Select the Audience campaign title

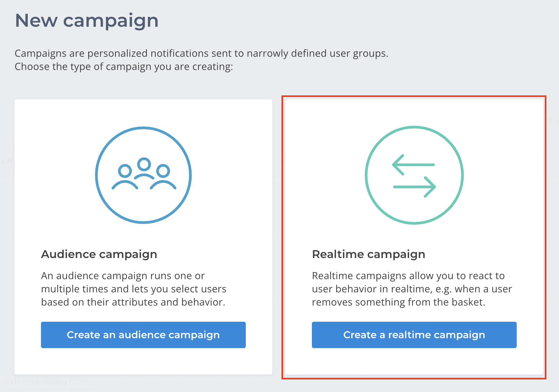click(99, 254)
